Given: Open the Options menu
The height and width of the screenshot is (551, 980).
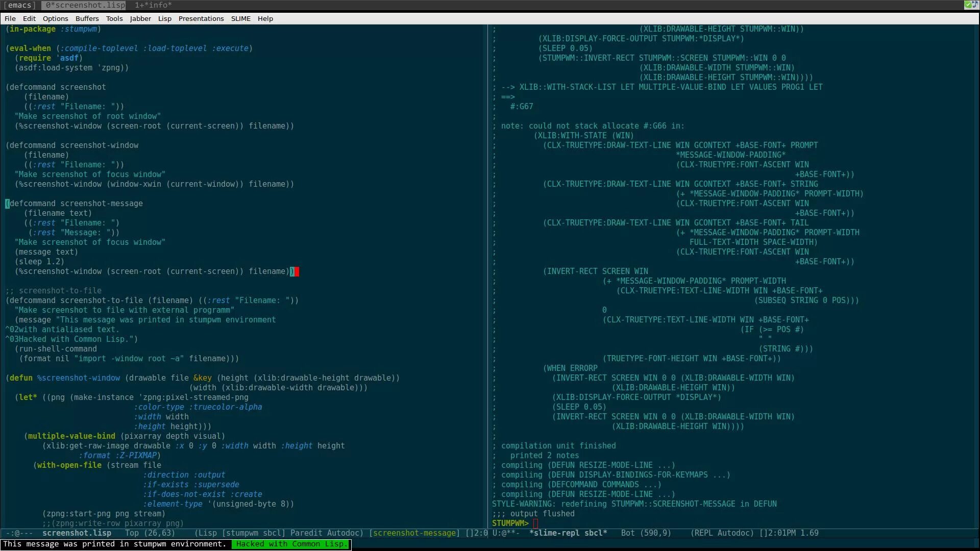Looking at the screenshot, I should [x=55, y=18].
